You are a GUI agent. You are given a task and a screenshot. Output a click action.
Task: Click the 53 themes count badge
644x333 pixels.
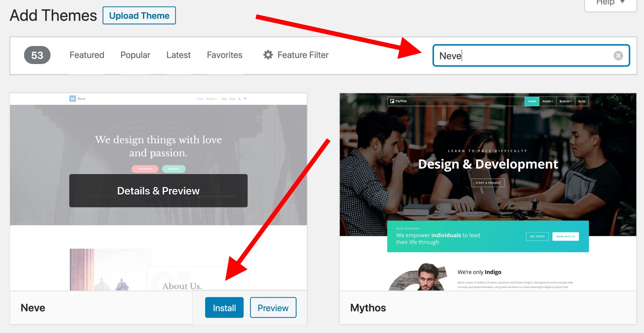tap(37, 55)
